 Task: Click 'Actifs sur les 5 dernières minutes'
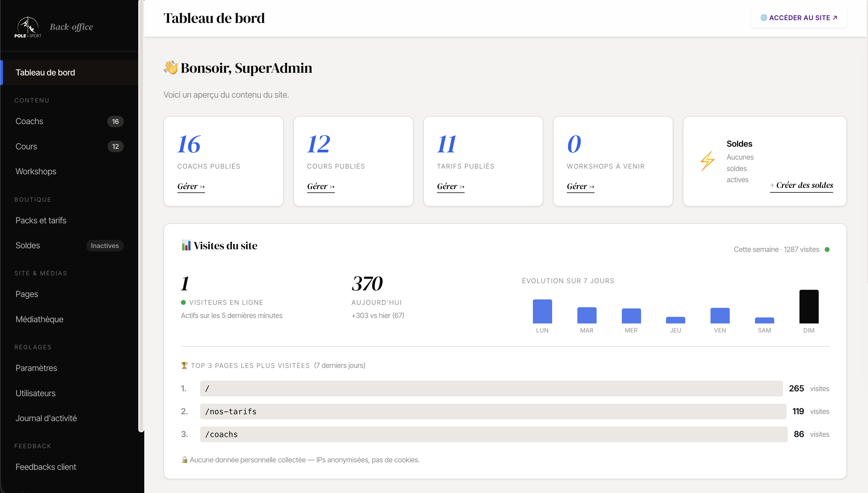point(231,316)
